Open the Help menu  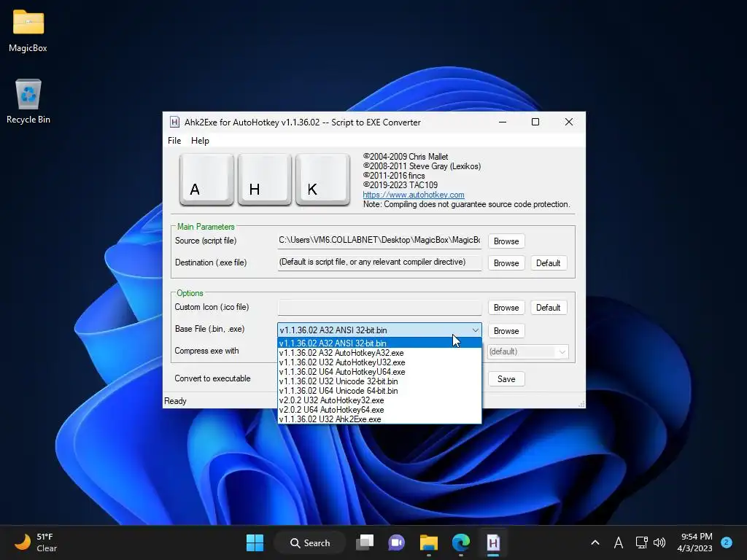[x=200, y=141]
